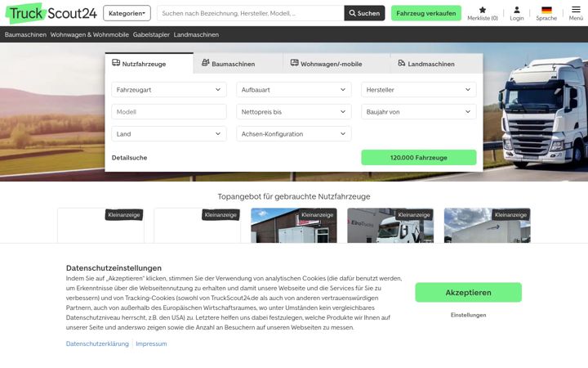Open fifth Kleinanzeige listing with white trailer

click(487, 226)
